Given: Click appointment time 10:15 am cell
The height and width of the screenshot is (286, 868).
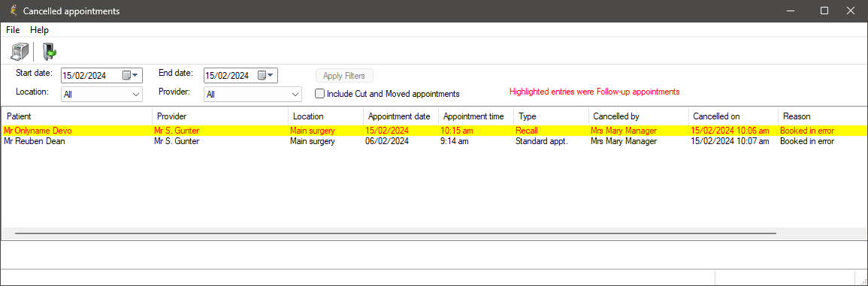Looking at the screenshot, I should tap(457, 131).
